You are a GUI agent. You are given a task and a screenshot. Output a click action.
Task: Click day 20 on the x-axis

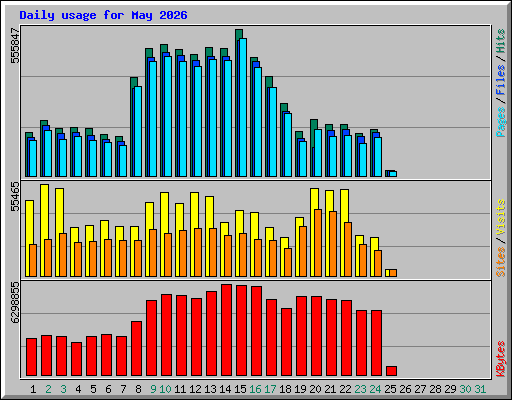pos(316,389)
